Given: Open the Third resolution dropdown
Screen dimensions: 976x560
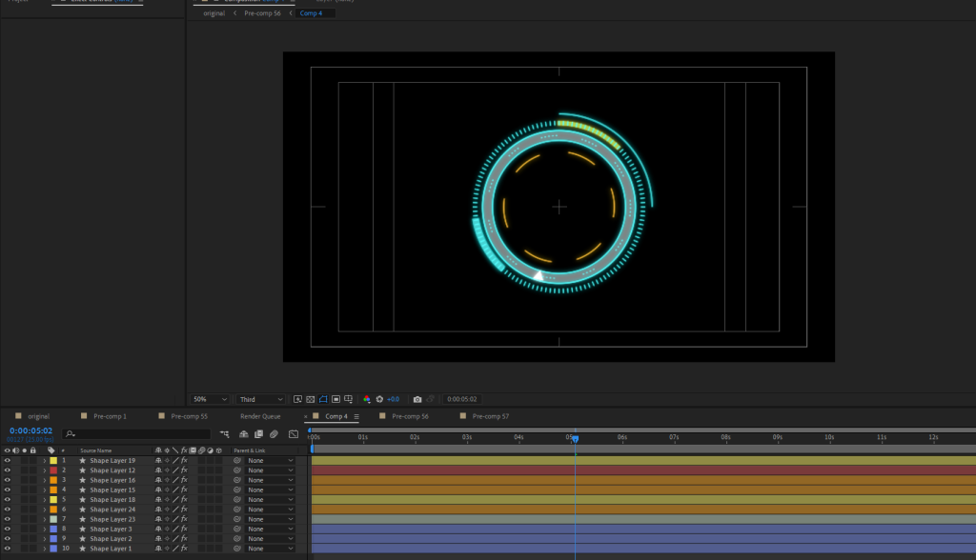Looking at the screenshot, I should click(x=261, y=399).
